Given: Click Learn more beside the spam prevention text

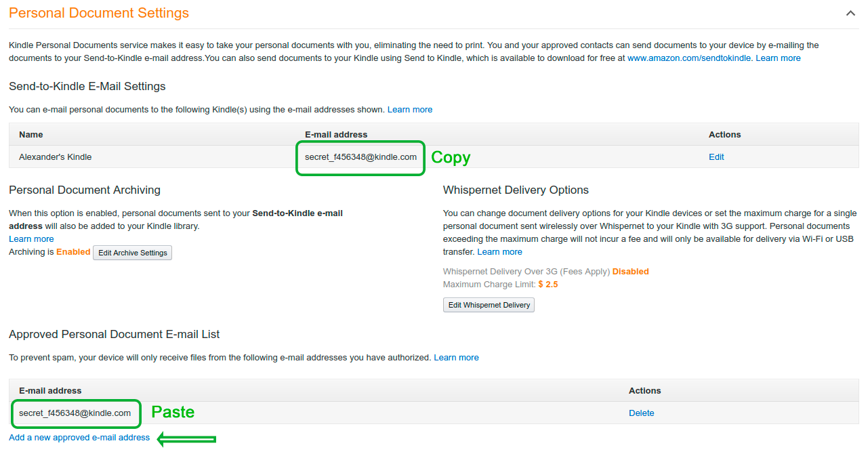Looking at the screenshot, I should coord(456,358).
